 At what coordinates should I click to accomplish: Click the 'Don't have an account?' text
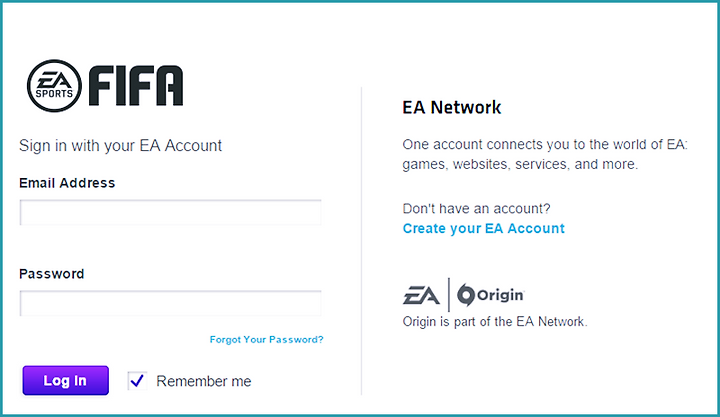(x=476, y=208)
